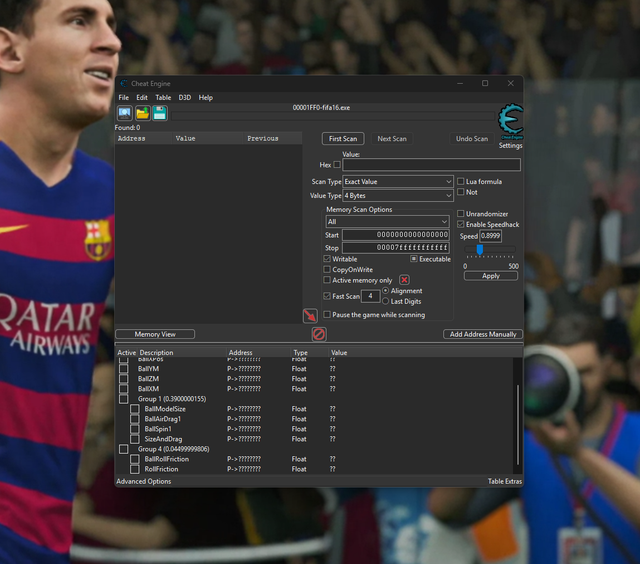Click the red arrow add-to-list icon
Screen dimensions: 640x564
click(310, 315)
